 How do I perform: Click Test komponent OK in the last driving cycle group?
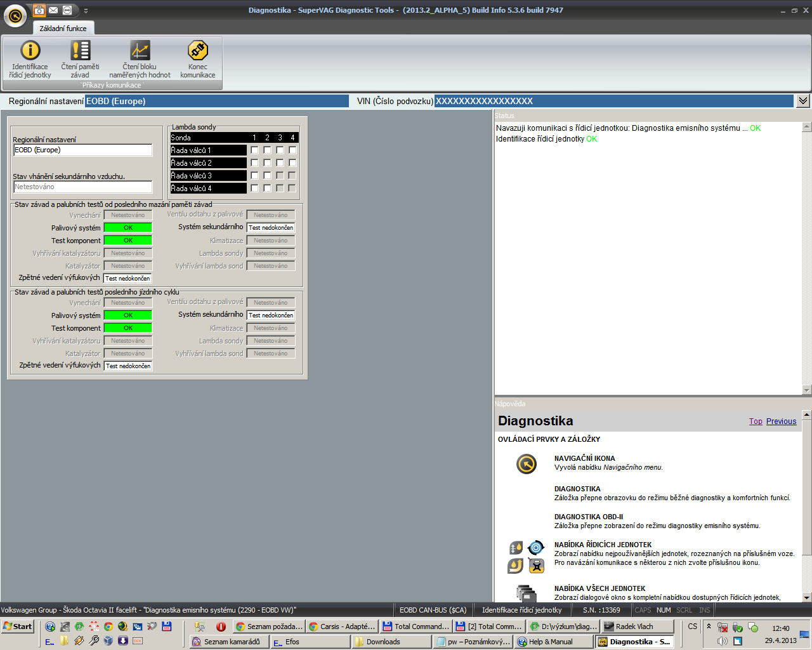(128, 328)
